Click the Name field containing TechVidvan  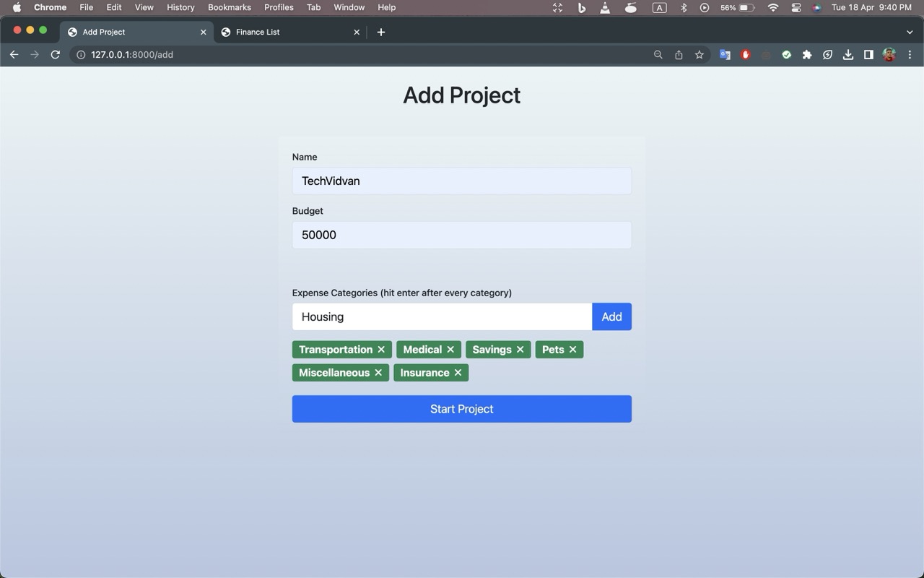tap(462, 181)
